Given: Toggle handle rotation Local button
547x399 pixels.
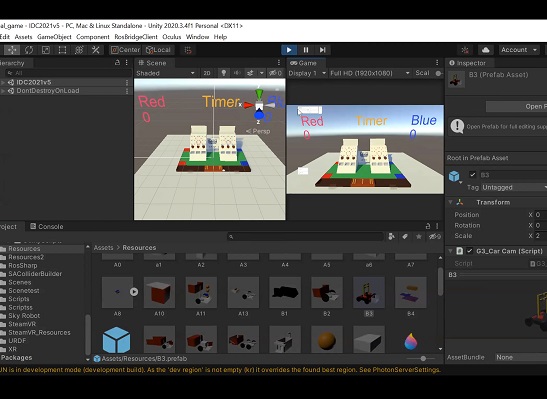Looking at the screenshot, I should click(158, 50).
